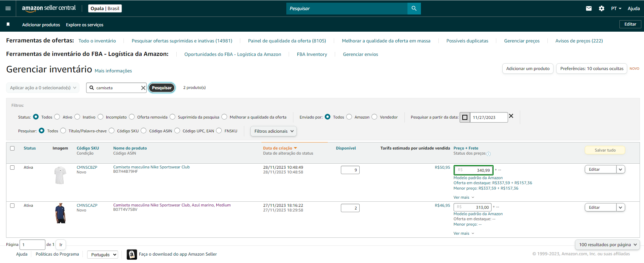Screen dimensions: 644x263
Task: Select Pesquisar by Código ASIN radio
Action: (144, 131)
